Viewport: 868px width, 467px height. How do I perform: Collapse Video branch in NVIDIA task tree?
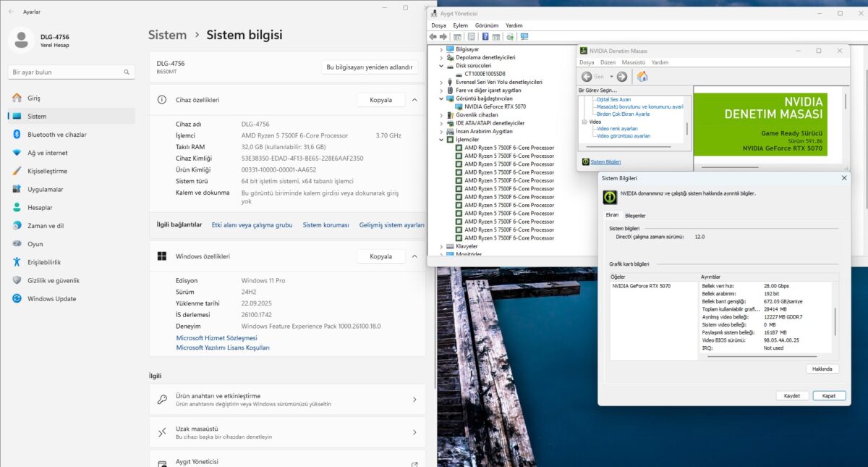click(x=584, y=122)
